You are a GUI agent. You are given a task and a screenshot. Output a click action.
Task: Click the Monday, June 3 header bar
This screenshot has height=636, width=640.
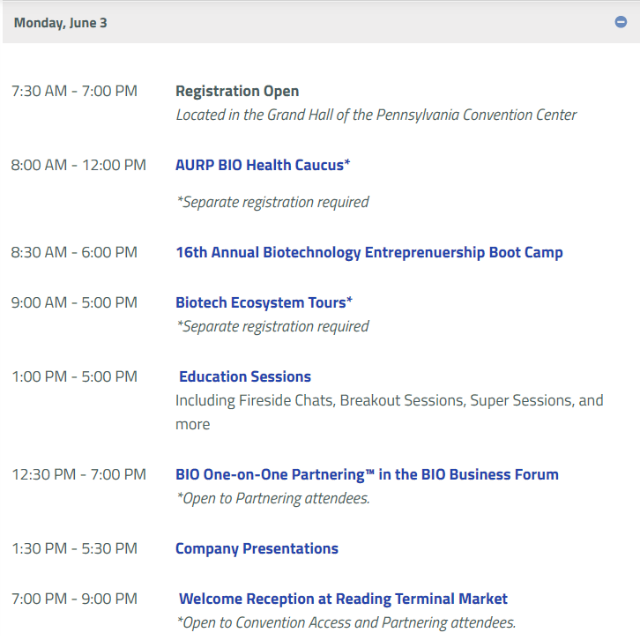pyautogui.click(x=300, y=22)
